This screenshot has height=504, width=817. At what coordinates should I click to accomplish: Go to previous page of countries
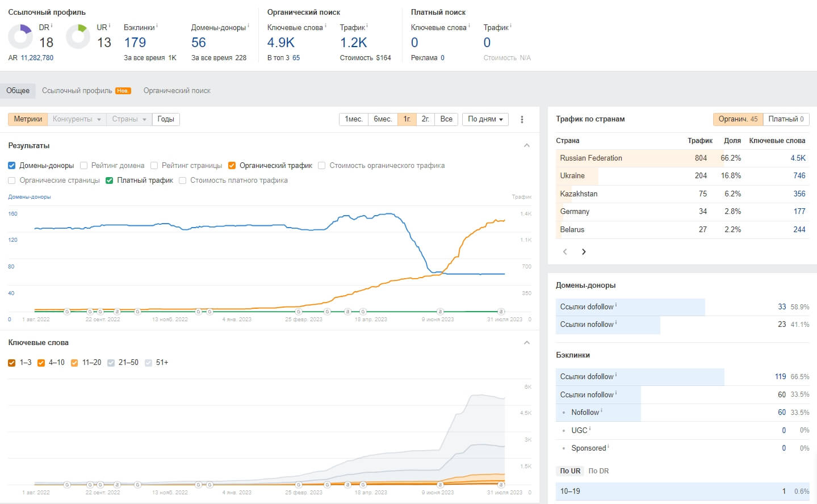(565, 251)
